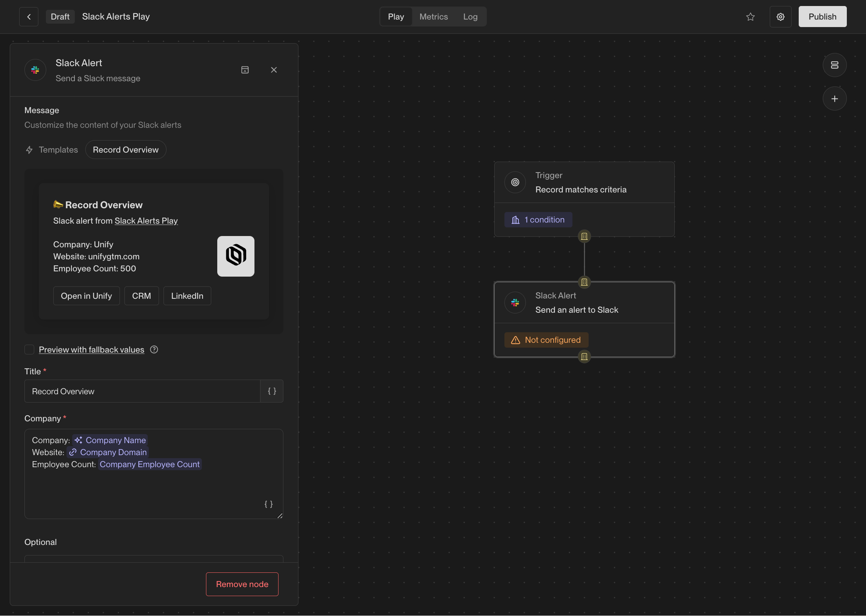The height and width of the screenshot is (616, 866).
Task: Open the 1 condition badge on Trigger
Action: 538,219
